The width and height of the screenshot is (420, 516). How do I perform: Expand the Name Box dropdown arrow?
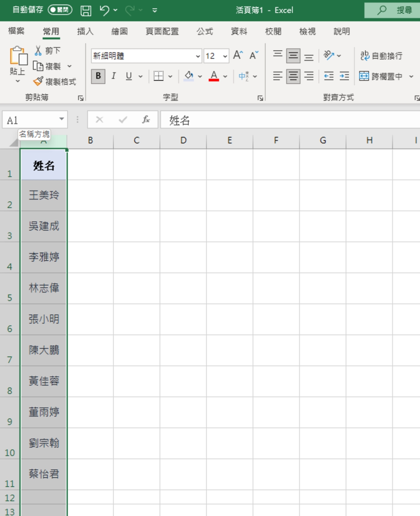[x=62, y=119]
